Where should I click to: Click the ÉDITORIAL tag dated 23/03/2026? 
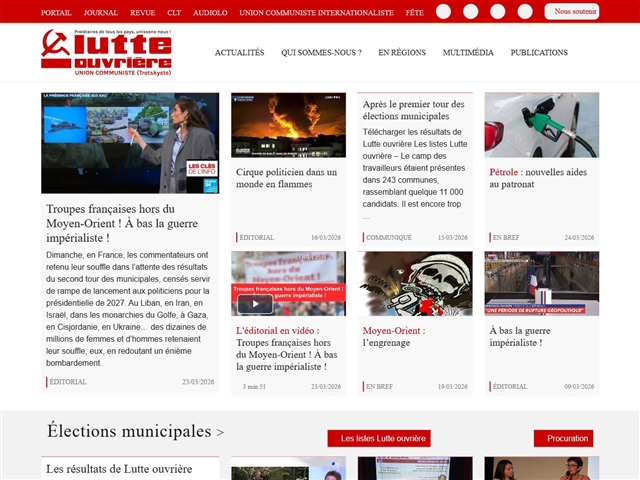point(68,382)
